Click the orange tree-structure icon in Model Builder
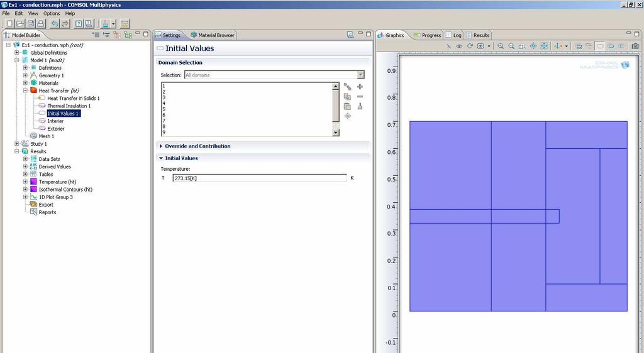Image resolution: width=644 pixels, height=353 pixels. (117, 35)
